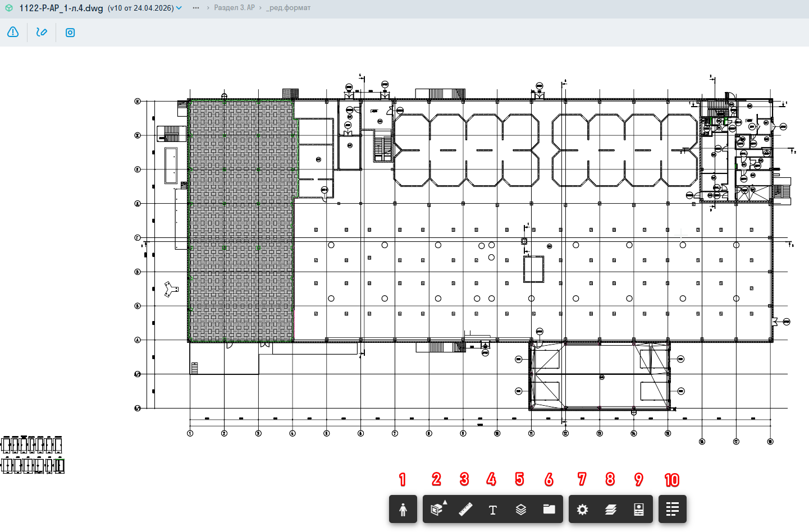Expand the collapsed breadcrumb ellipsis
Image resolution: width=809 pixels, height=532 pixels.
point(195,8)
